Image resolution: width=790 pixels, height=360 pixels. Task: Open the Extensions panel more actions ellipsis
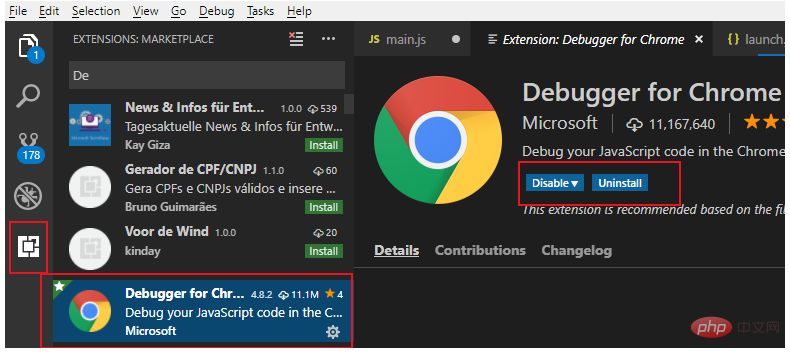(x=328, y=39)
